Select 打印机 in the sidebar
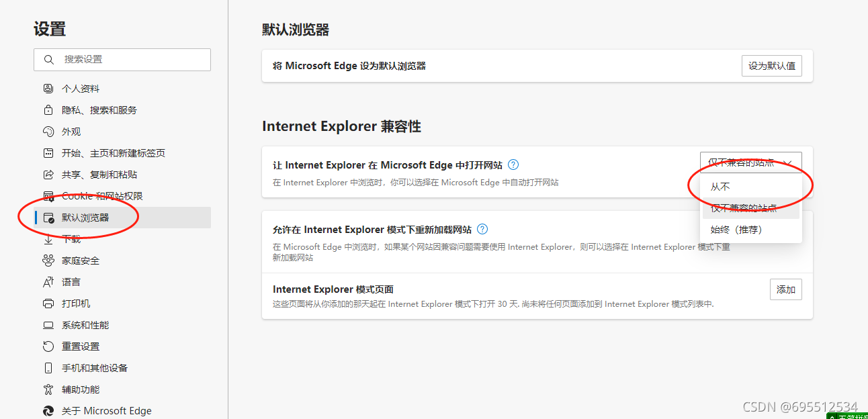Viewport: 868px width, 419px height. tap(122, 304)
